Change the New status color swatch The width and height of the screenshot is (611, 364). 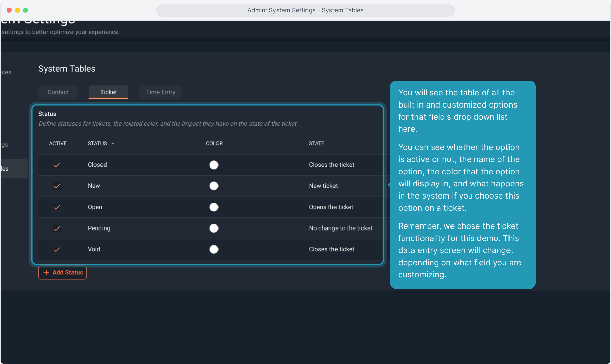coord(214,186)
